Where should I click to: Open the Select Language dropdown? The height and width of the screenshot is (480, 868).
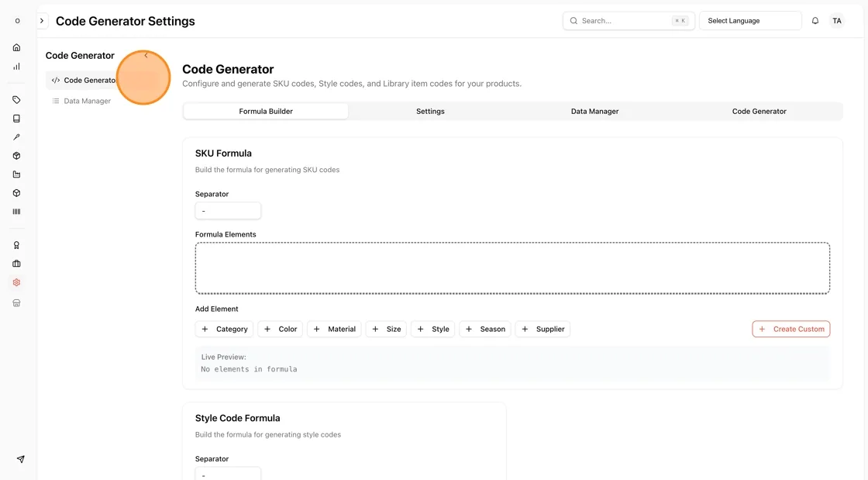[x=750, y=21]
